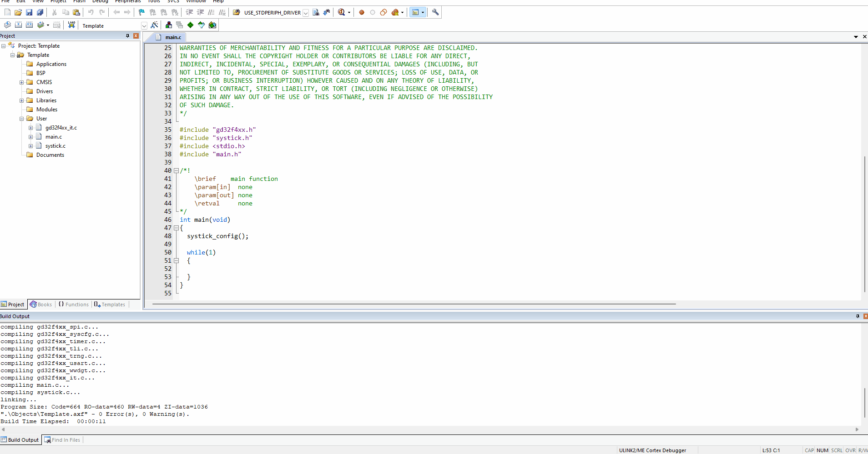Open the dropdown arrow next to the Debug icon
Viewport: 868px width, 454px height.
click(349, 13)
